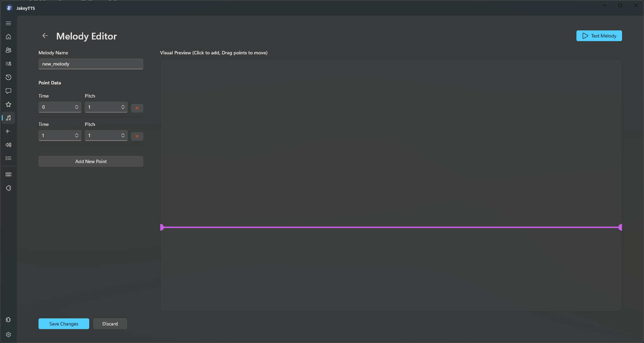Screen dimensions: 644x343
Task: Click the Time field showing 0
Action: coord(60,107)
